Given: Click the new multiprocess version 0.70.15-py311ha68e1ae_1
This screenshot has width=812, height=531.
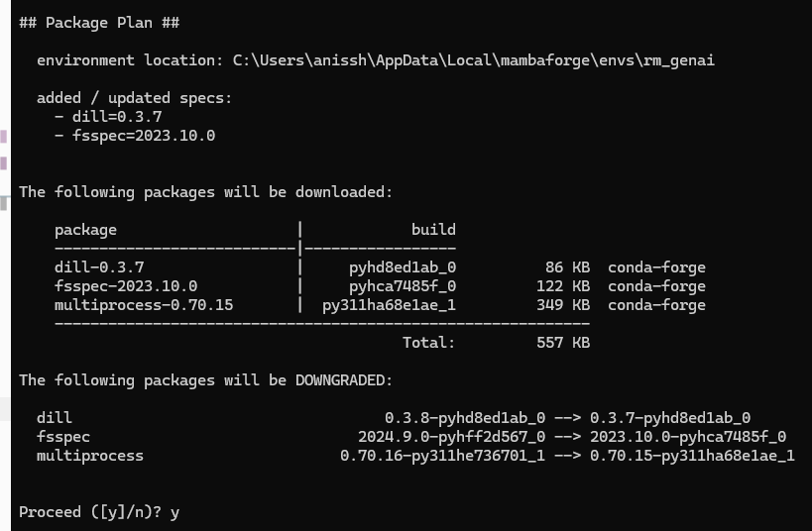Looking at the screenshot, I should click(x=692, y=456).
